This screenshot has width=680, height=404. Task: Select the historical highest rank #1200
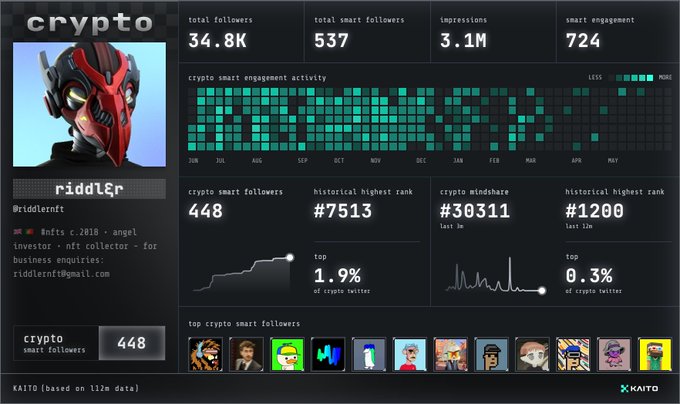594,211
